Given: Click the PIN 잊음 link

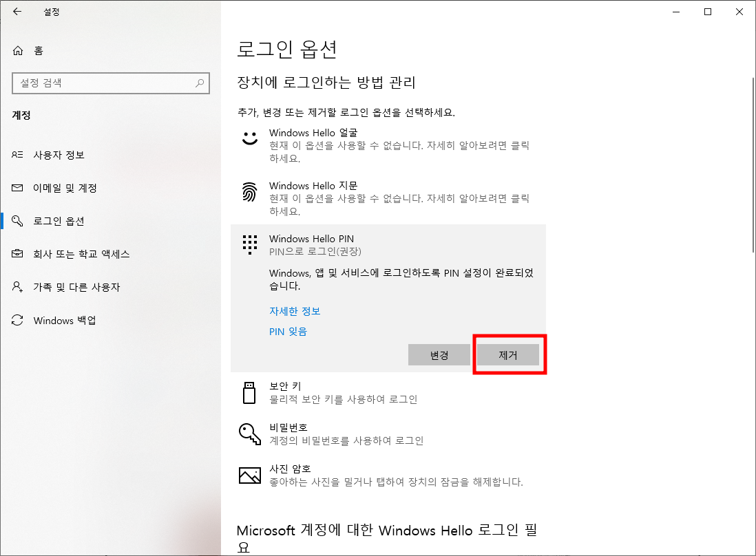Looking at the screenshot, I should pyautogui.click(x=288, y=332).
